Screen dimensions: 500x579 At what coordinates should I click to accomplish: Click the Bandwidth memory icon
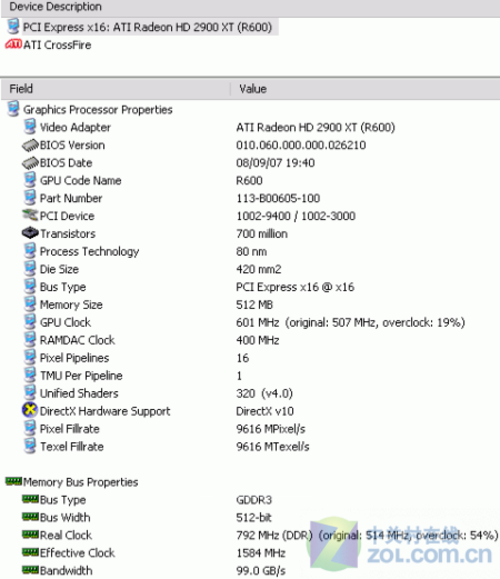(x=30, y=570)
